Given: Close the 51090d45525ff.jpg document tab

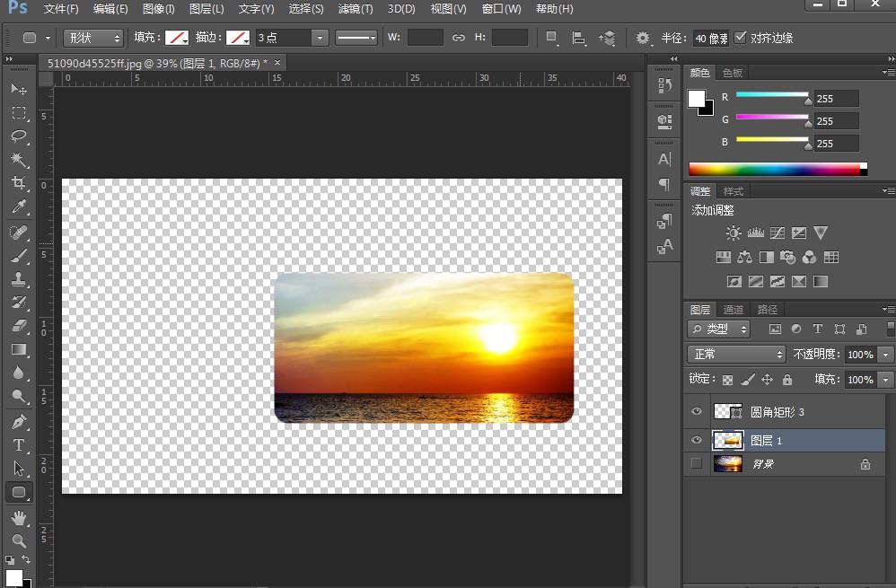Looking at the screenshot, I should tap(277, 62).
